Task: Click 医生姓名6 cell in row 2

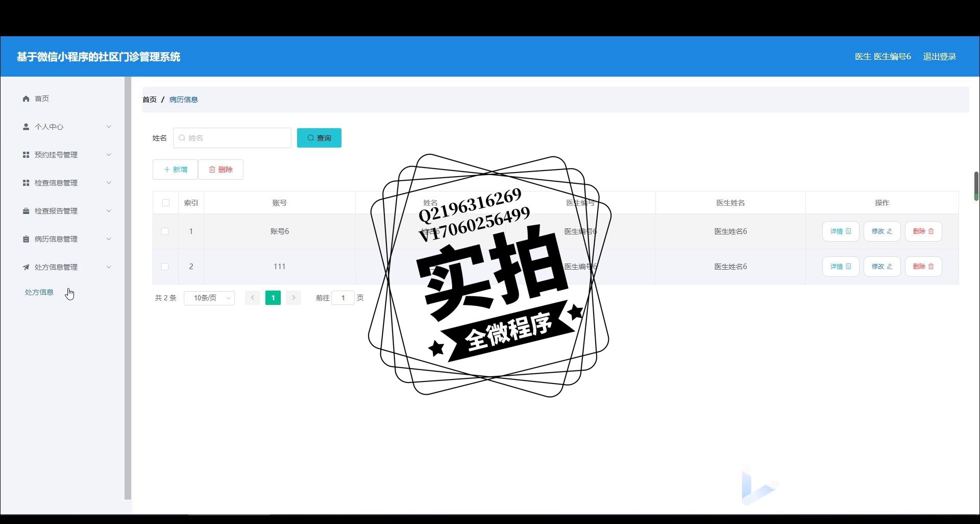Action: pos(730,267)
